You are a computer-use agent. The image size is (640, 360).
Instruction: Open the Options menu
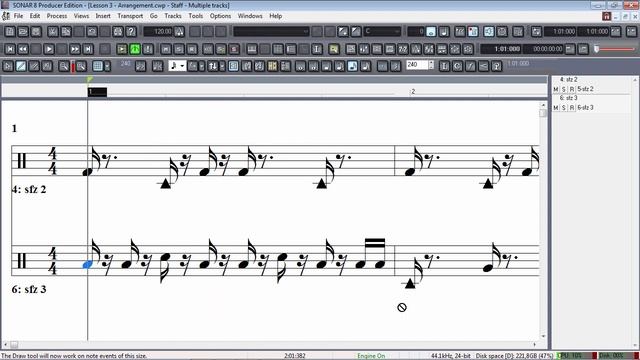(x=220, y=16)
